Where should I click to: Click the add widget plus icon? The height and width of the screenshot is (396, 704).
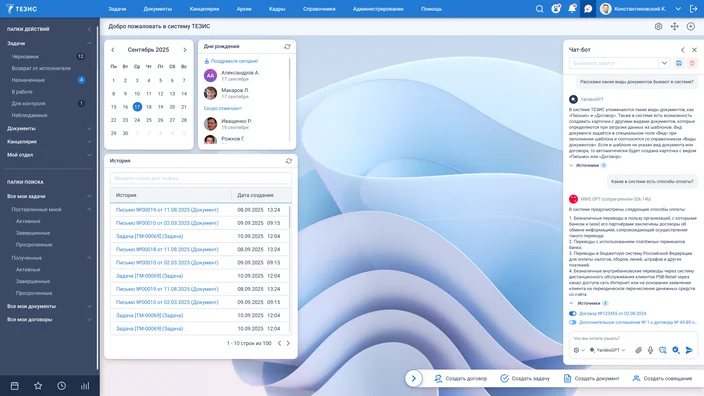click(691, 26)
